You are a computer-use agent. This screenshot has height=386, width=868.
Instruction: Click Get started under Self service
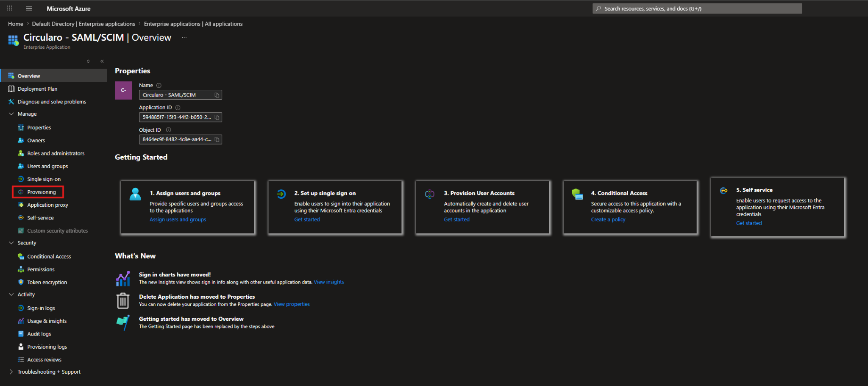[749, 223]
